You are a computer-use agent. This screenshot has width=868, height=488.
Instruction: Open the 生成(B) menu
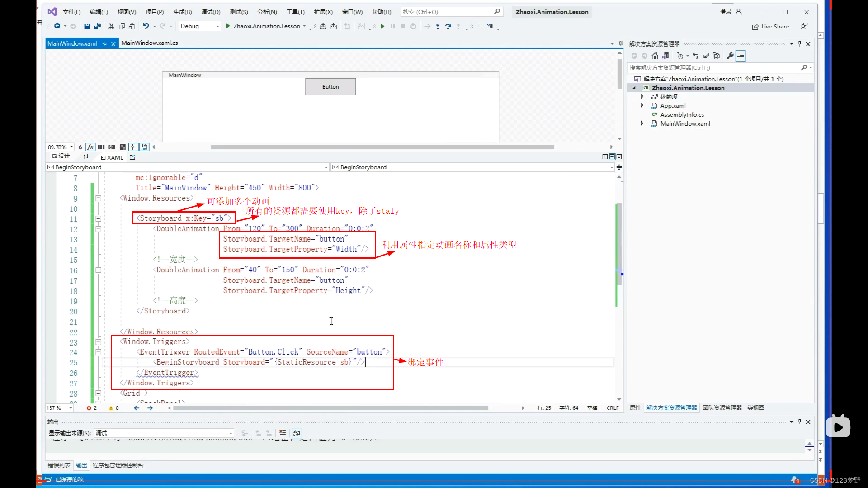tap(182, 12)
